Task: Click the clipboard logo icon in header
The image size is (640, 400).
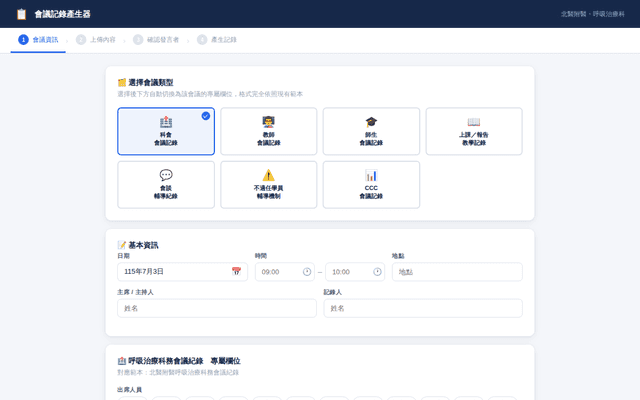Action: [x=21, y=14]
